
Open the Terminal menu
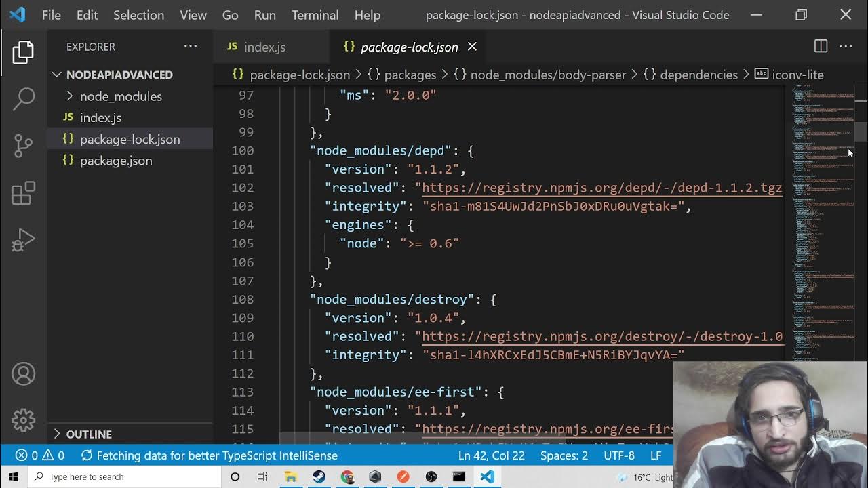pyautogui.click(x=315, y=15)
